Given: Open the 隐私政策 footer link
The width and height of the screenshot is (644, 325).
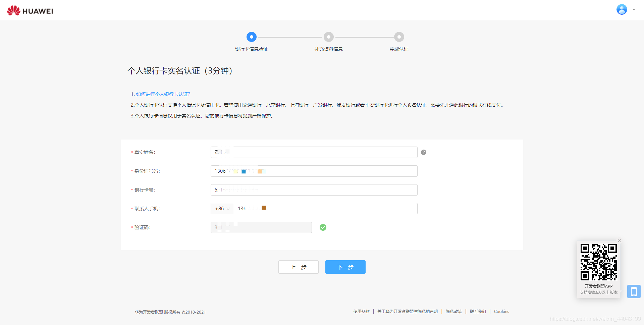Looking at the screenshot, I should (x=454, y=312).
